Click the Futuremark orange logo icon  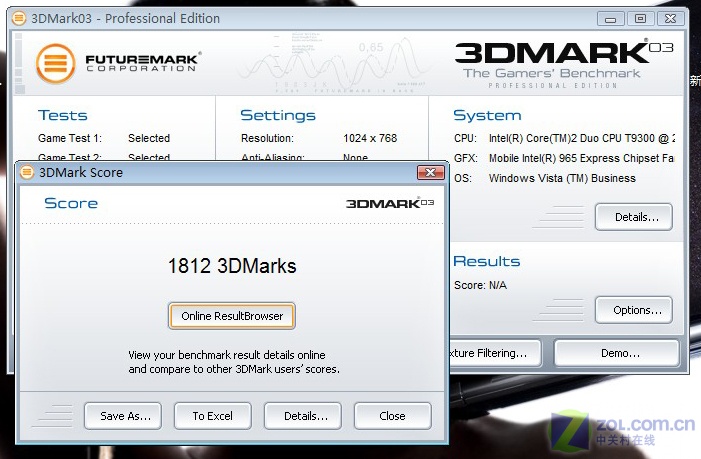[56, 63]
